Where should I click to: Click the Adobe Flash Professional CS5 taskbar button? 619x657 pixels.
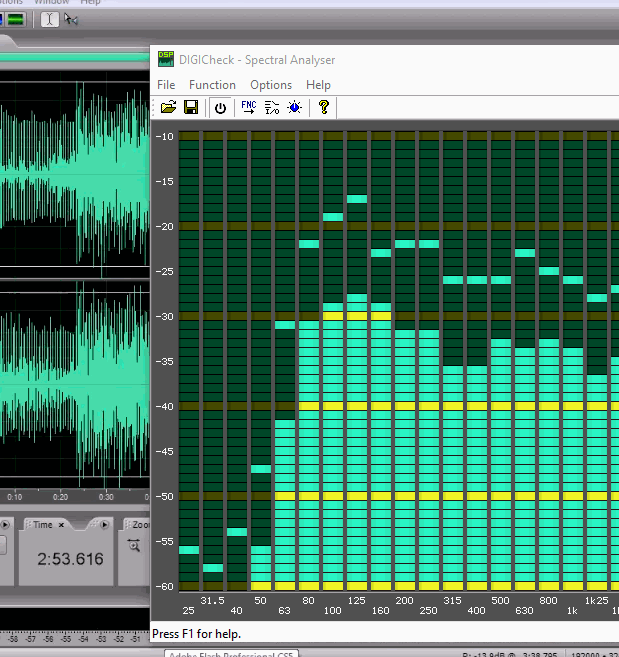(231, 654)
